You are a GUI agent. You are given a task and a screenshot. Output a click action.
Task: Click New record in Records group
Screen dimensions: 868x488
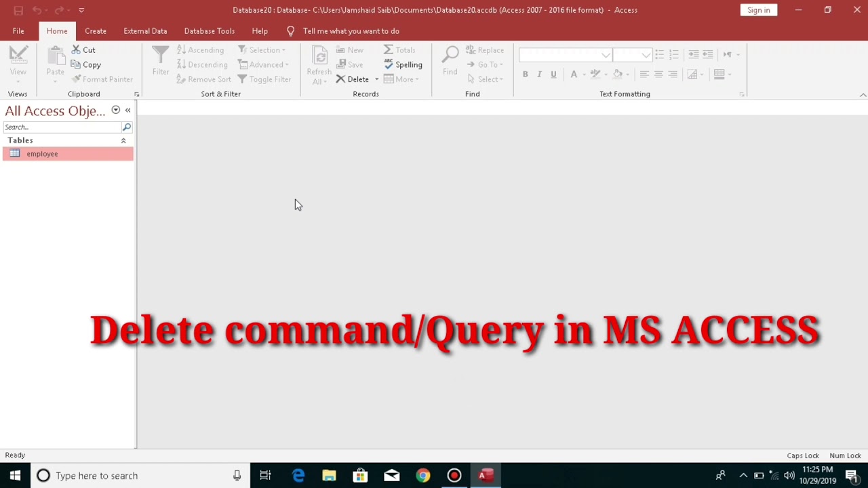[350, 50]
